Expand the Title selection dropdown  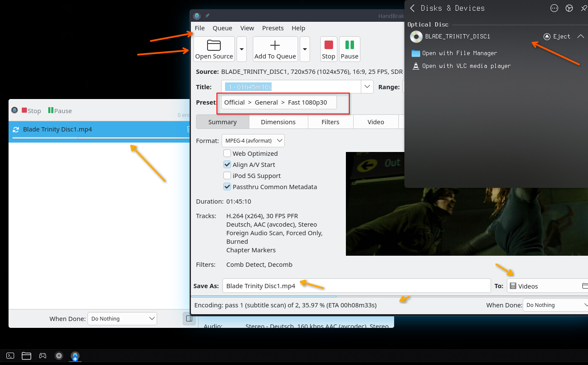pyautogui.click(x=367, y=87)
